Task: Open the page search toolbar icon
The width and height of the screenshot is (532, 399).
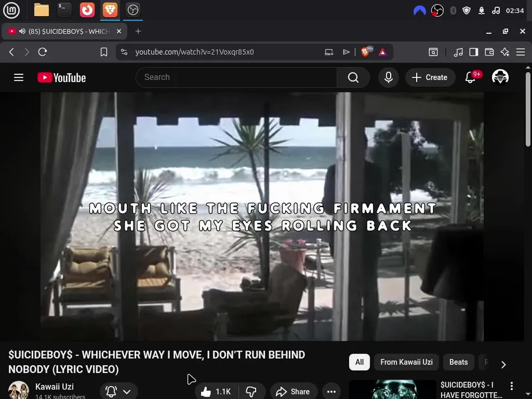Action: [433, 52]
